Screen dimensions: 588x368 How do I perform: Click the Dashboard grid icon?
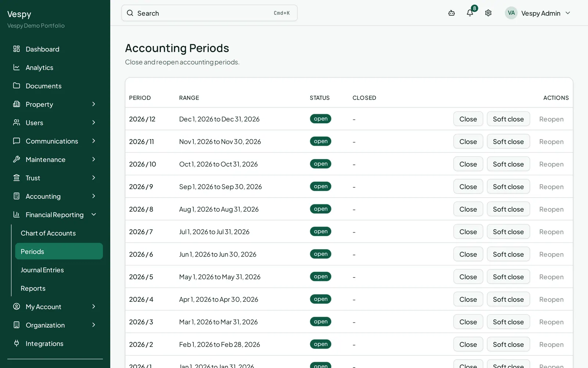click(17, 49)
